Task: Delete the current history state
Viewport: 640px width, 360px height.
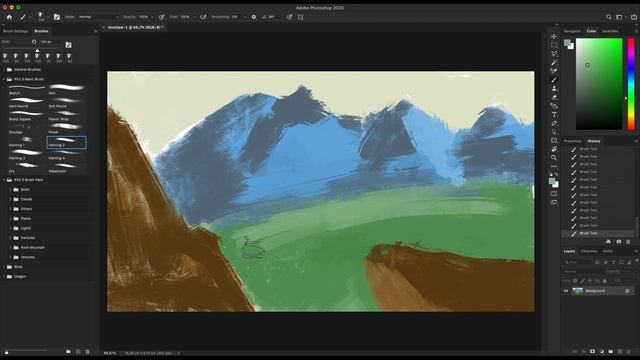Action: pos(628,242)
